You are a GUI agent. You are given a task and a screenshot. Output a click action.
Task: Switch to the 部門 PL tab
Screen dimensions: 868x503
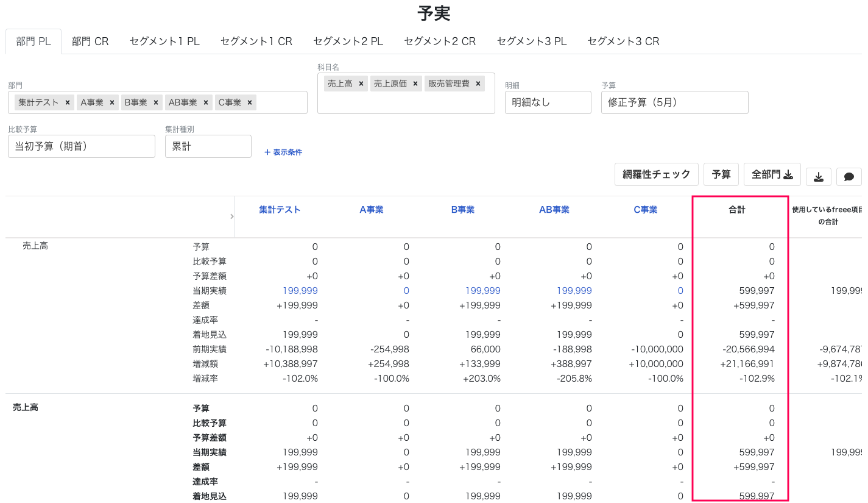[34, 41]
